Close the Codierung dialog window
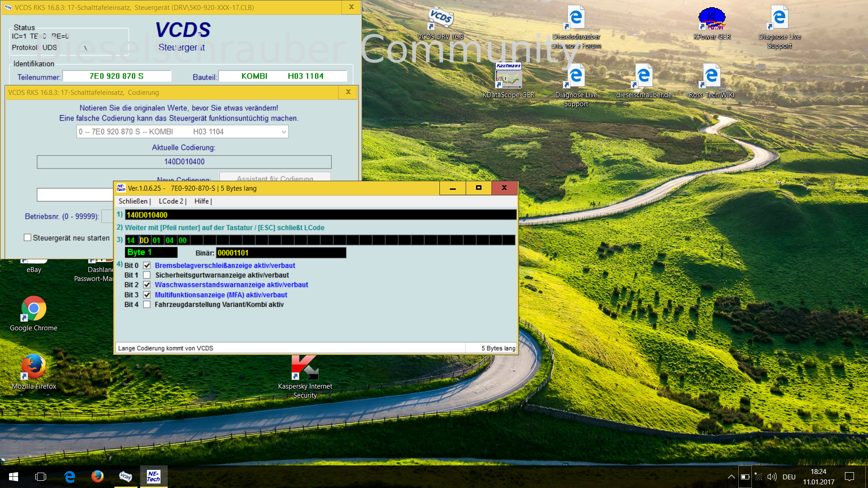The image size is (868, 488). pos(348,92)
